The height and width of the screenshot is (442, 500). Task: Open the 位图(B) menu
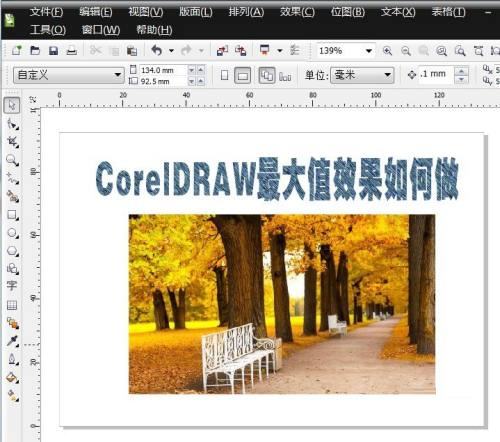[347, 12]
